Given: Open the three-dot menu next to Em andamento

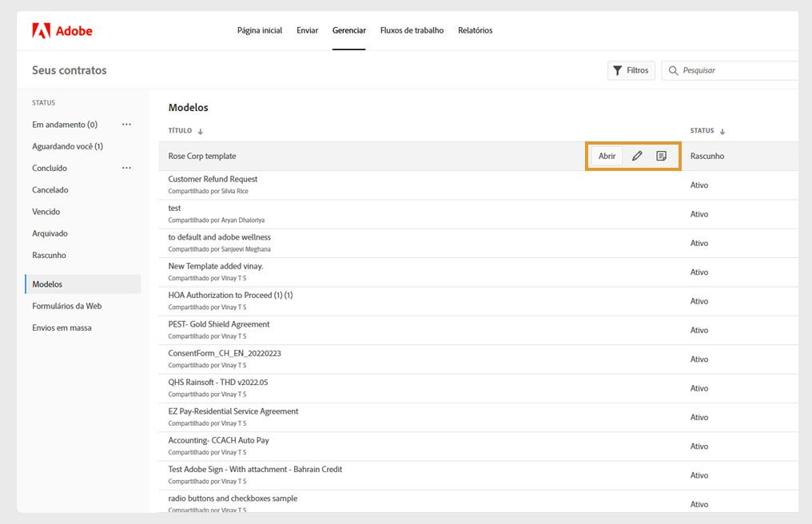Looking at the screenshot, I should coord(126,125).
